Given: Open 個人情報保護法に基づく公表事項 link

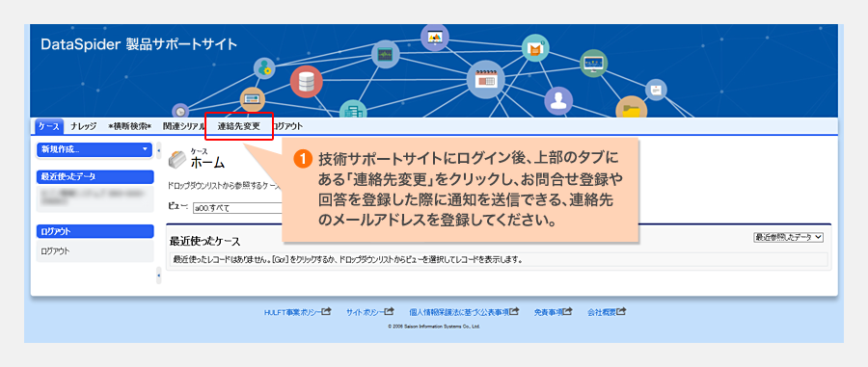Looking at the screenshot, I should click(x=459, y=312).
